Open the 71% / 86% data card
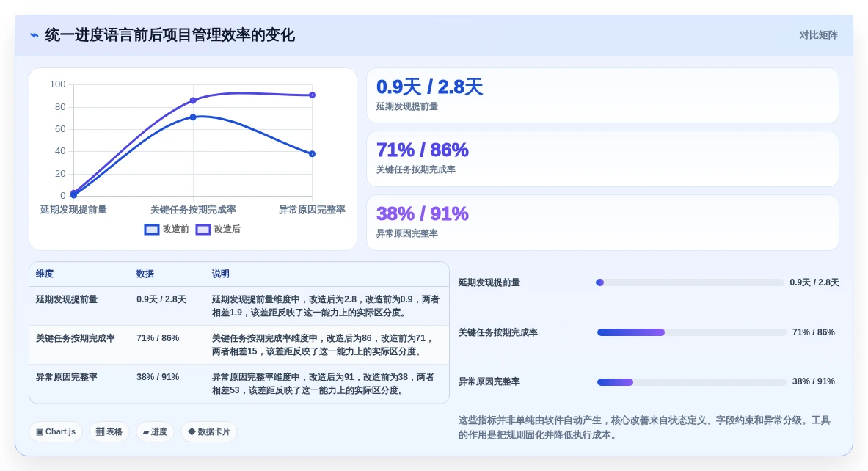 [x=602, y=159]
